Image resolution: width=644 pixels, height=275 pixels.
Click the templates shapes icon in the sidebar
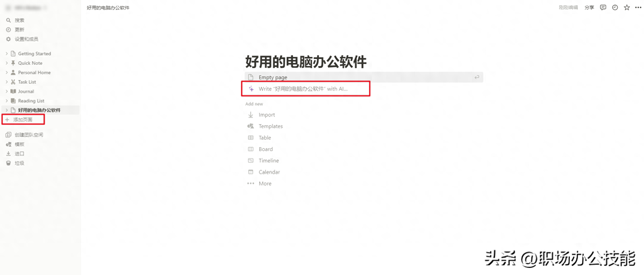8,144
